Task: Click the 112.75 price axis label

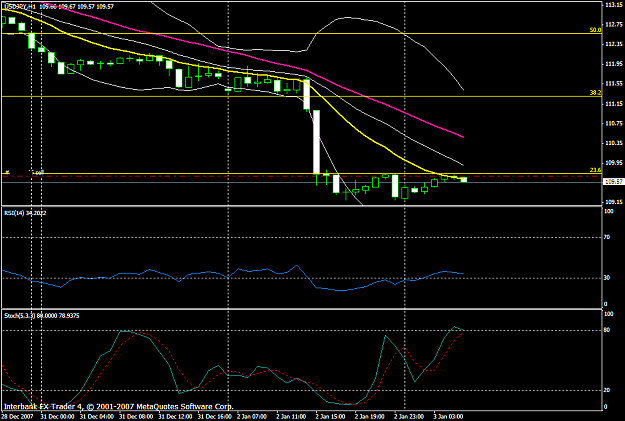Action: coord(613,24)
